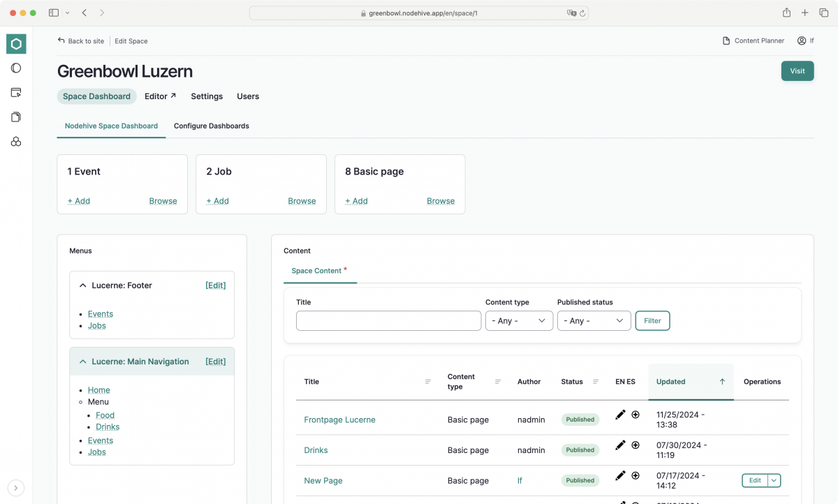Select the Space Dashboard tab
Image resolution: width=838 pixels, height=504 pixels.
(x=96, y=96)
